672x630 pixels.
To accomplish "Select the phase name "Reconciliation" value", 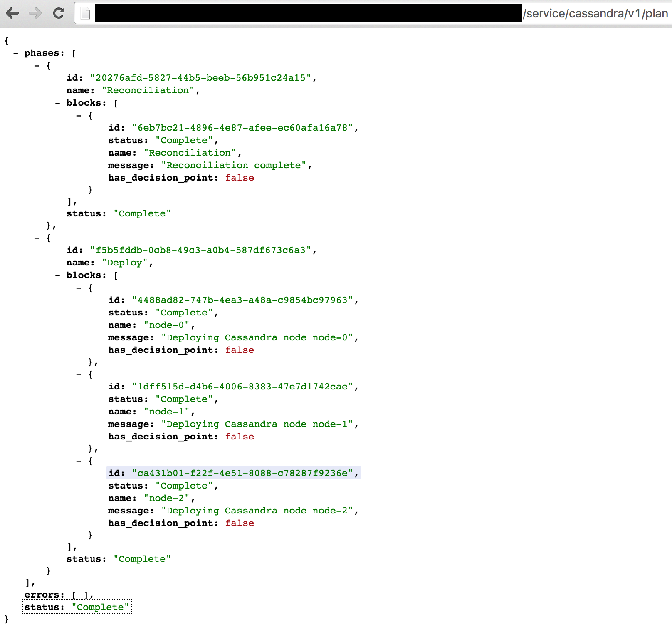I will [x=148, y=90].
